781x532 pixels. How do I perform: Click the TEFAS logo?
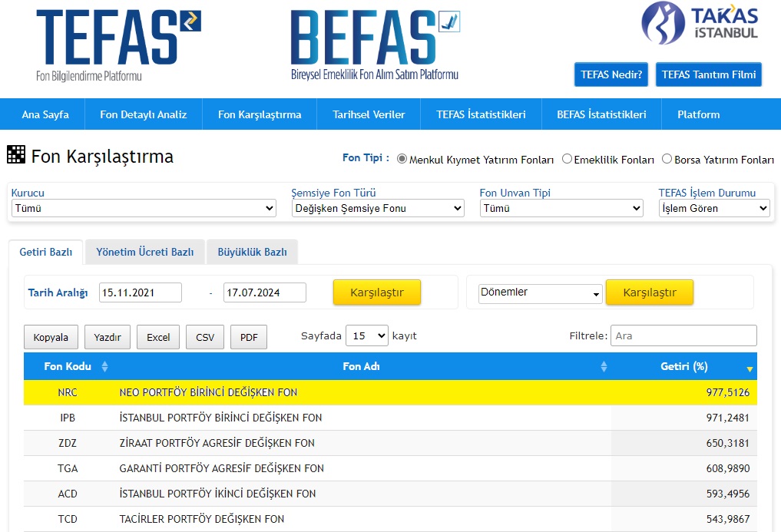click(x=118, y=45)
